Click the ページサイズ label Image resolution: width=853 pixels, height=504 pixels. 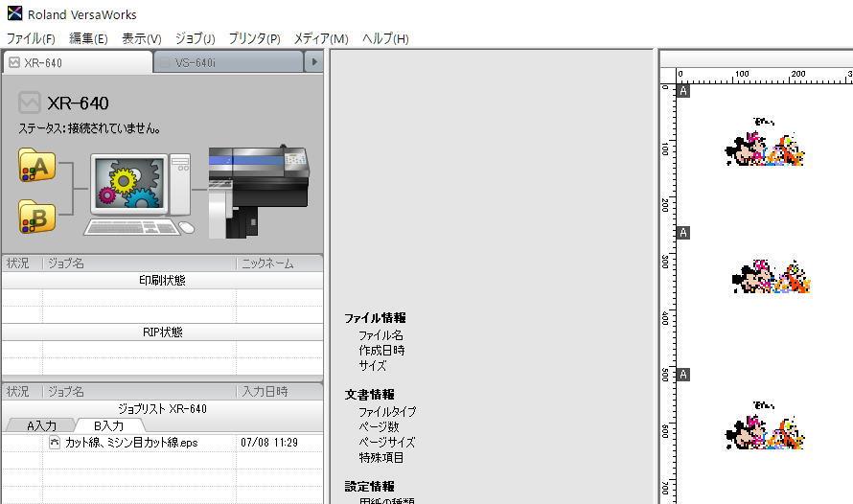point(386,442)
